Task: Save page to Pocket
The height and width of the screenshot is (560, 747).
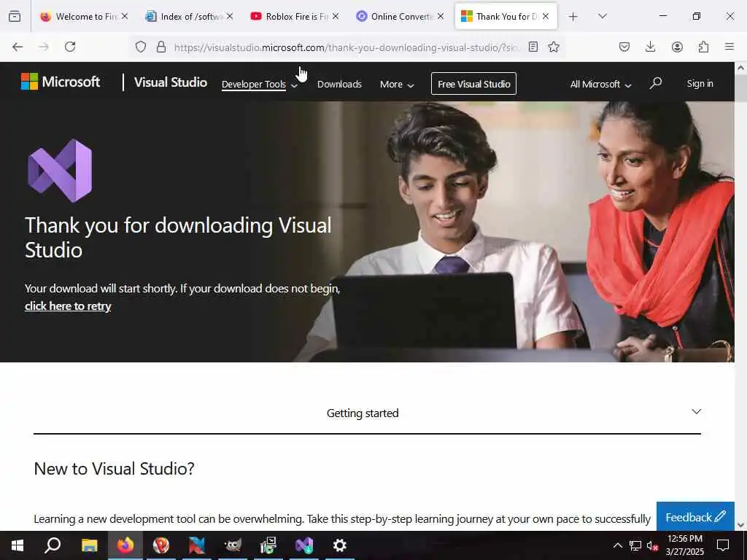Action: [x=624, y=47]
